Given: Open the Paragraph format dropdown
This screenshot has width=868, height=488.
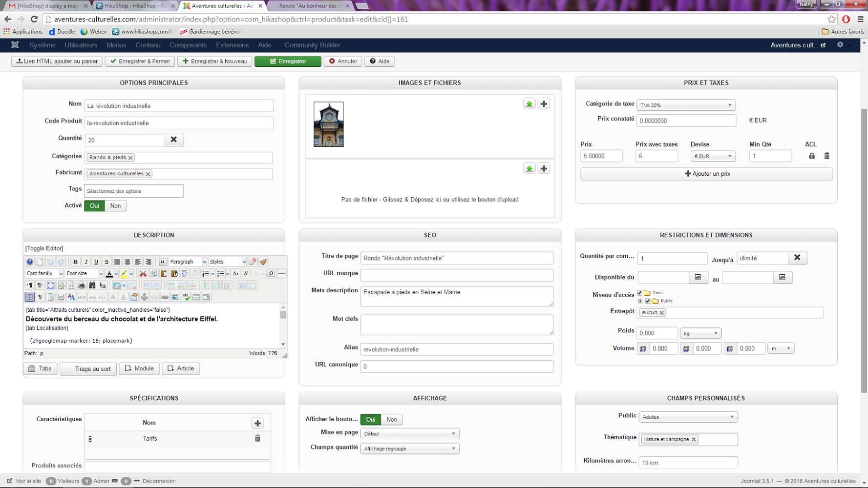Looking at the screenshot, I should pos(187,262).
